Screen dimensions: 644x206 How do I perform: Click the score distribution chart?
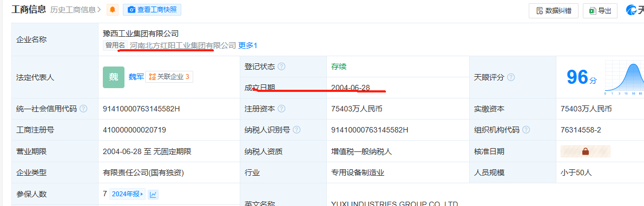625,77
